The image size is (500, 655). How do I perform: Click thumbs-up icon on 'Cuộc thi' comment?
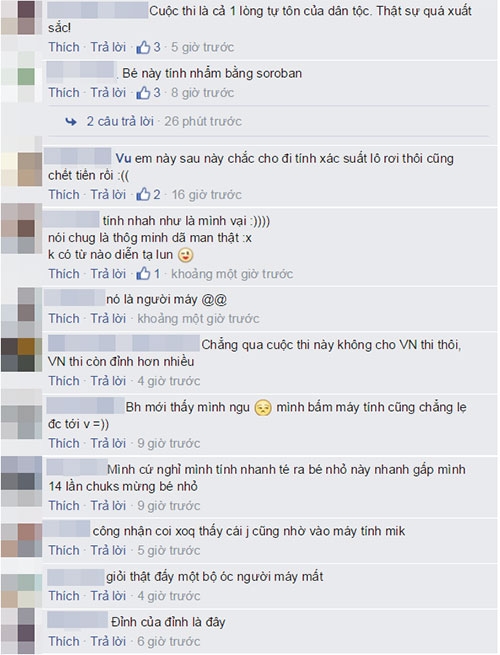143,47
